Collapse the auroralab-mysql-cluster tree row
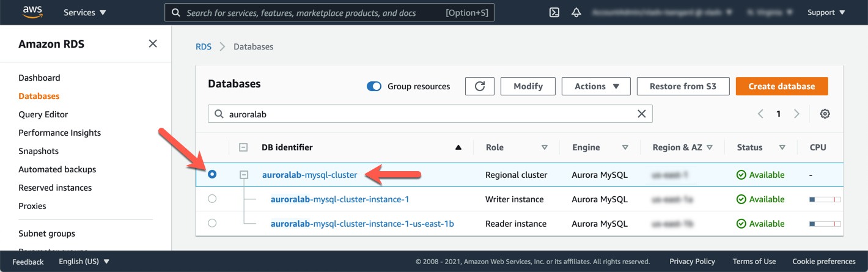868x272 pixels. tap(244, 175)
